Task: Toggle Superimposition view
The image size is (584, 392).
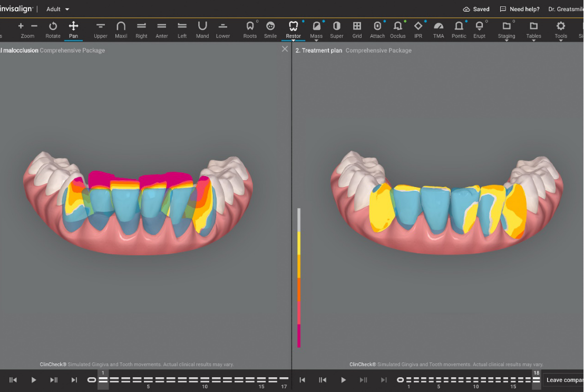Action: pyautogui.click(x=337, y=30)
